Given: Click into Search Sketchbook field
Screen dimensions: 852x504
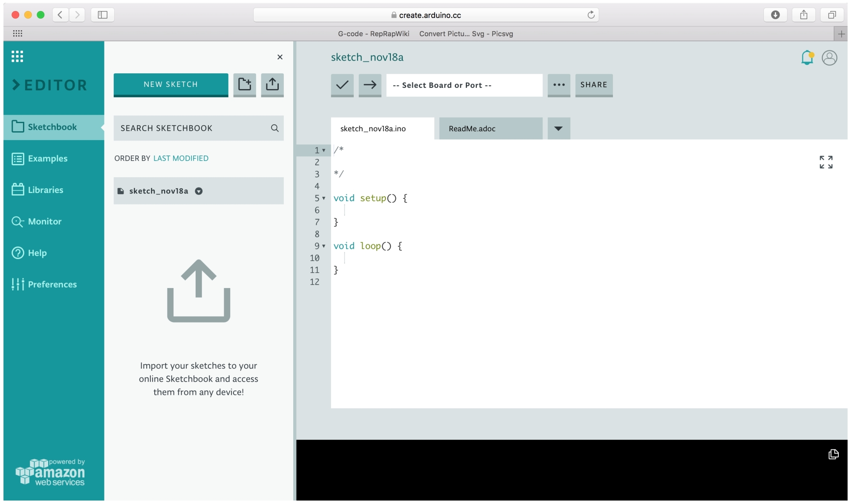Looking at the screenshot, I should 192,128.
